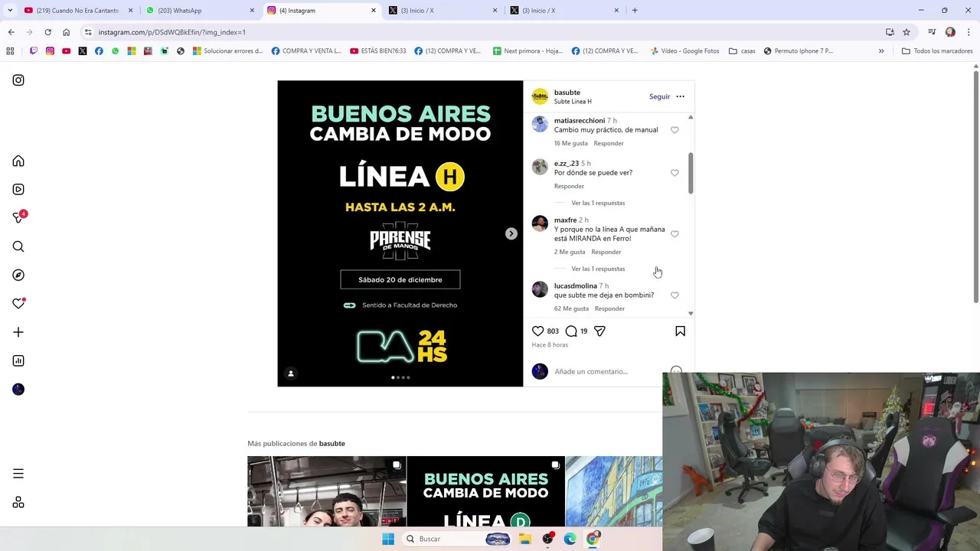Reply to maxfre's comment
Image resolution: width=980 pixels, height=551 pixels.
point(606,252)
